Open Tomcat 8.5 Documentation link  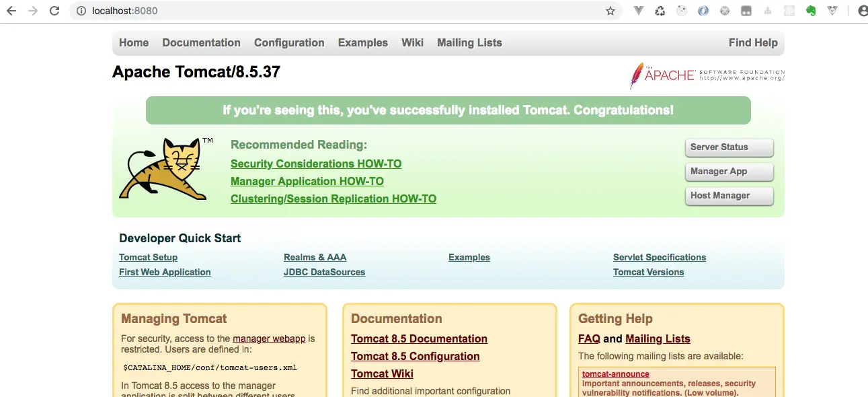pyautogui.click(x=419, y=338)
